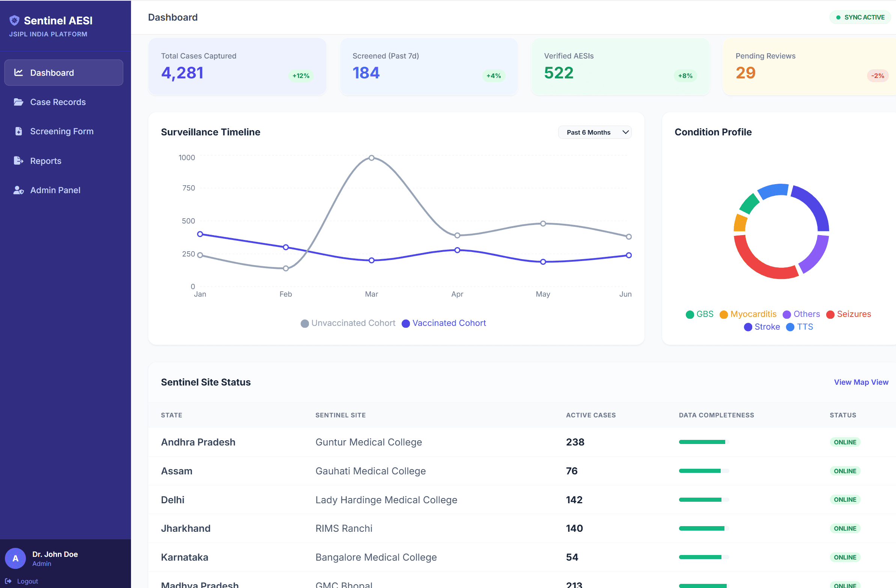Click the dropdown chevron in Surveillance Timeline

pos(625,132)
